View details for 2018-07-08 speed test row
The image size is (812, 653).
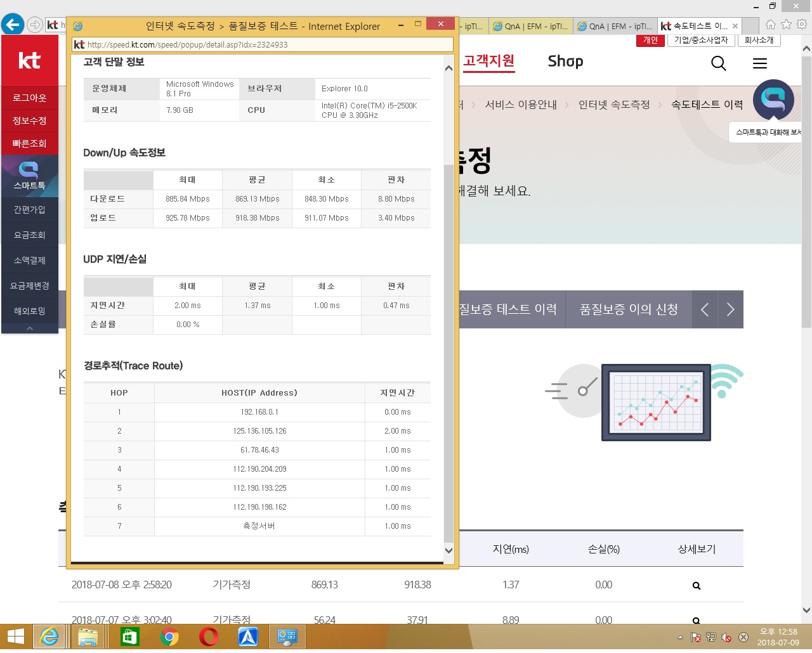coord(697,586)
